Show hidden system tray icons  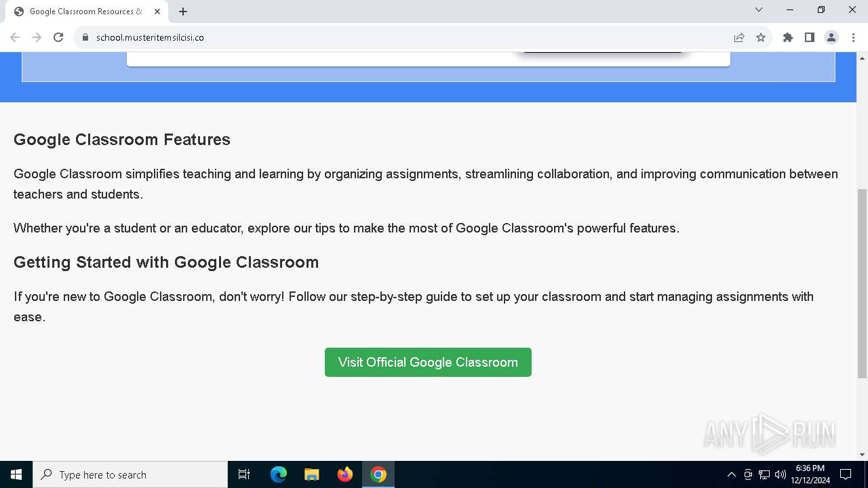click(731, 474)
